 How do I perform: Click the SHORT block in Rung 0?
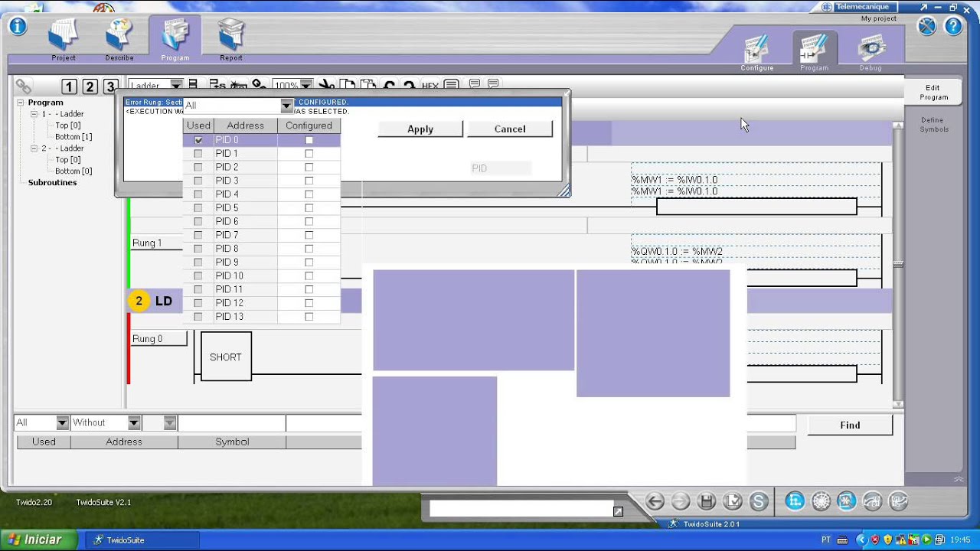pyautogui.click(x=226, y=357)
